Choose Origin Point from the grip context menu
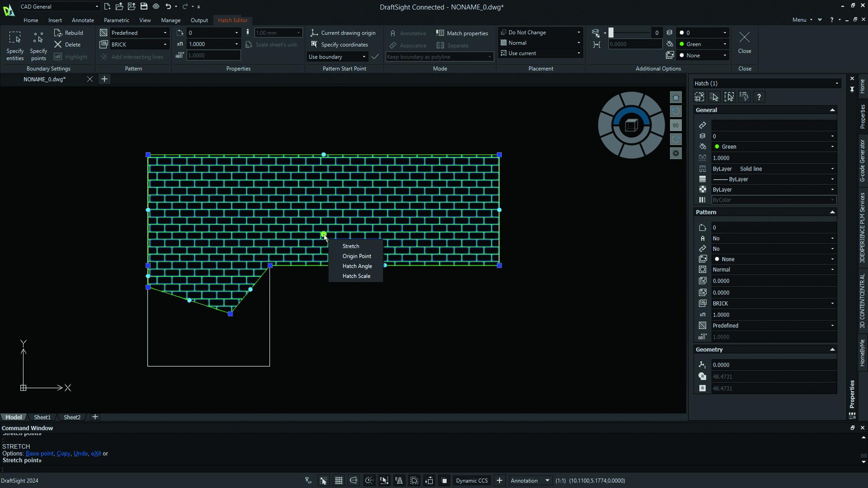The image size is (868, 488). [x=356, y=256]
